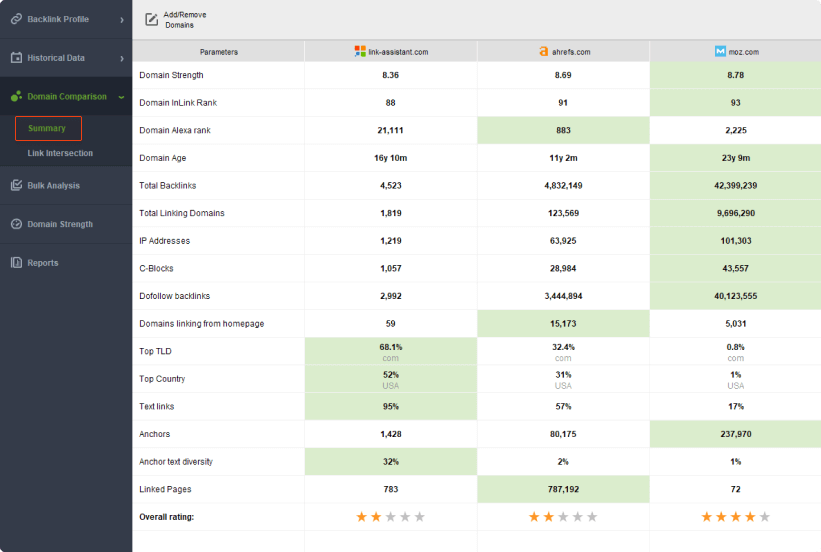Click ahrefs.com overall star rating
The image size is (821, 552).
563,517
